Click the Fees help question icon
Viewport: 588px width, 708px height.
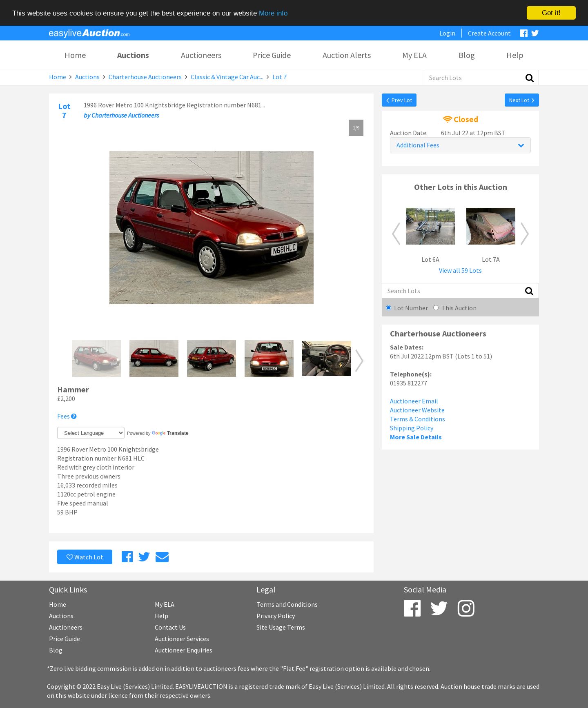tap(74, 416)
